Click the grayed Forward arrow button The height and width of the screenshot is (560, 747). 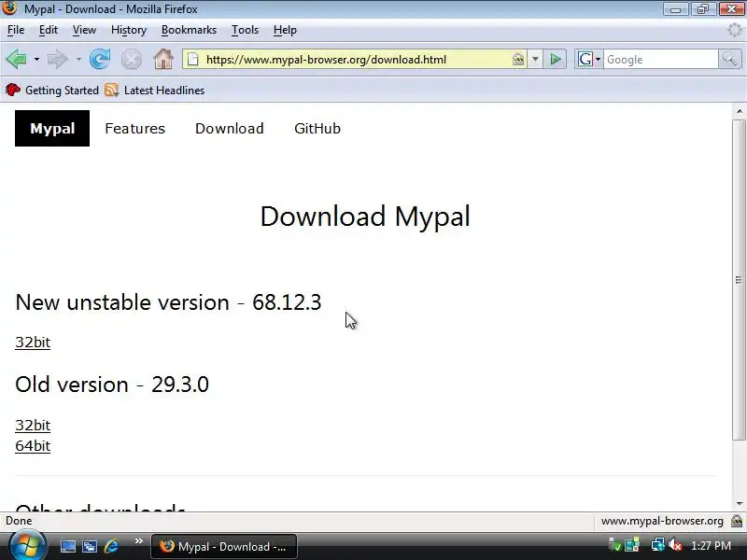click(x=58, y=60)
